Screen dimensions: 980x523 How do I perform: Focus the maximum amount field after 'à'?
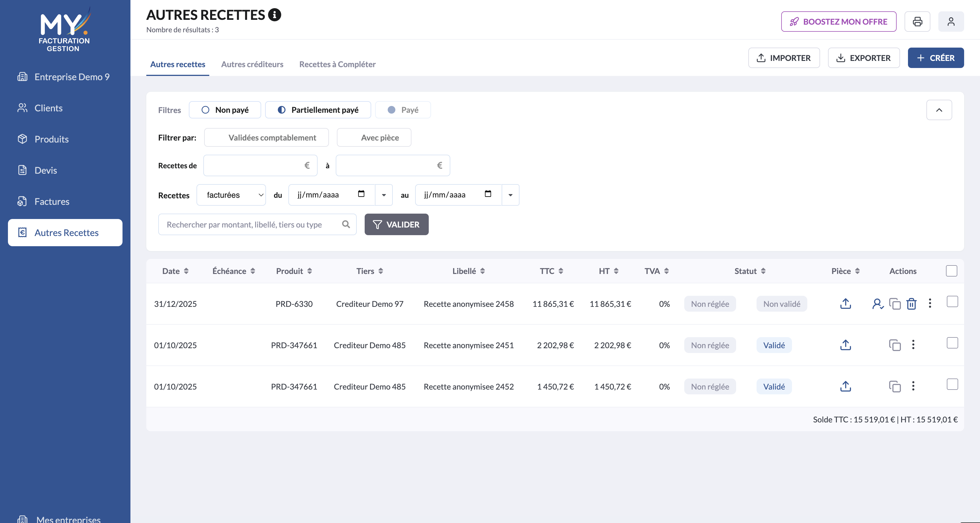click(x=393, y=165)
